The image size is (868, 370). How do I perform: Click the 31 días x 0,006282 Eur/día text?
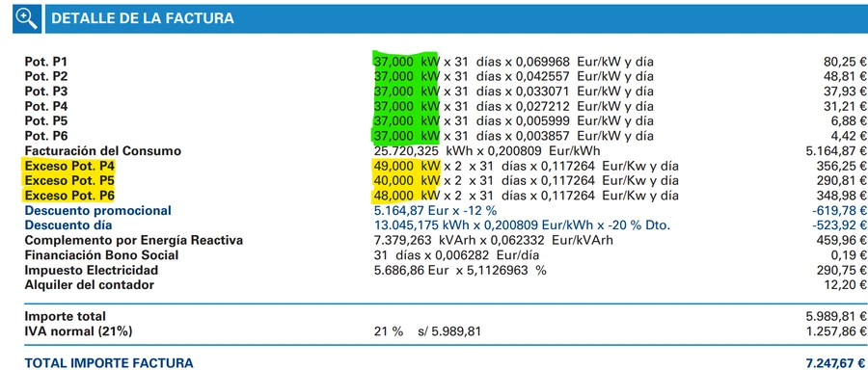[457, 255]
